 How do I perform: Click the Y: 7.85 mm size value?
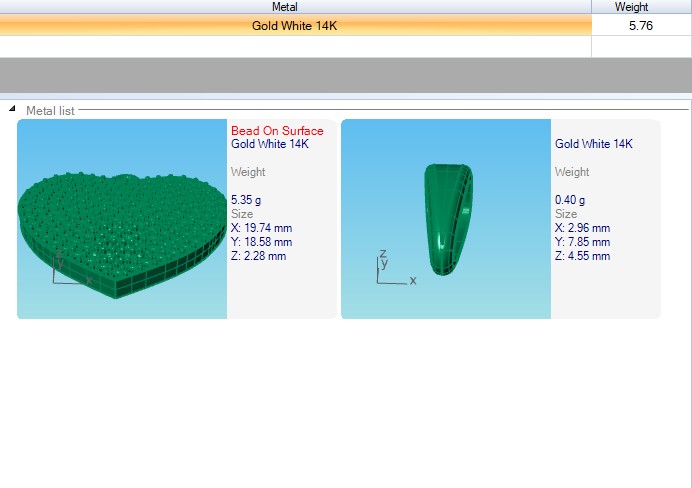tap(582, 242)
